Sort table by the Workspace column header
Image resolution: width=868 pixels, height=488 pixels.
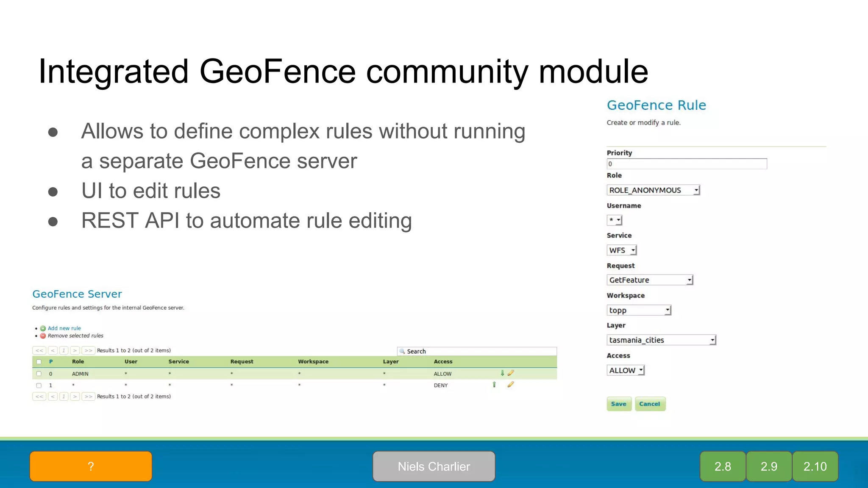tap(313, 362)
